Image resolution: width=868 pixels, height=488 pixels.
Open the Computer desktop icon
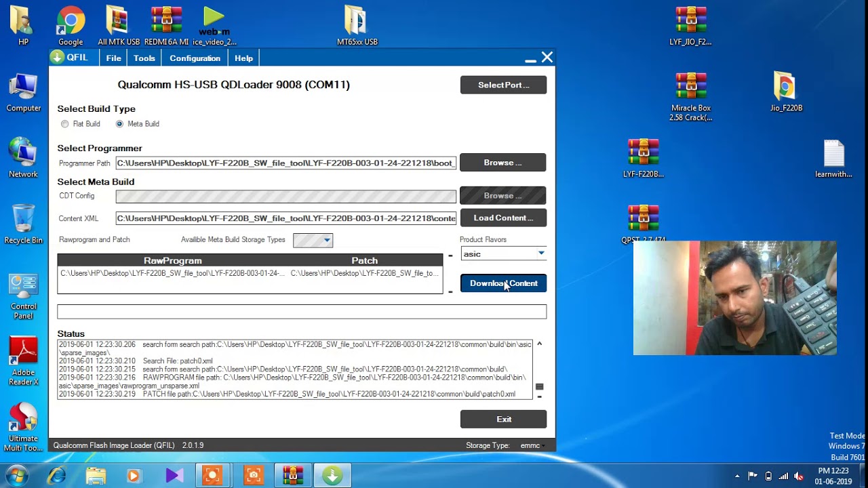[23, 92]
